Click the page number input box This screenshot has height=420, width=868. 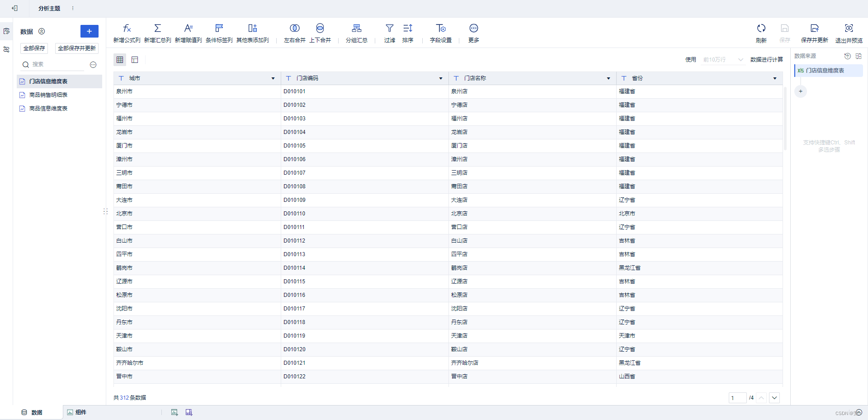pos(737,398)
